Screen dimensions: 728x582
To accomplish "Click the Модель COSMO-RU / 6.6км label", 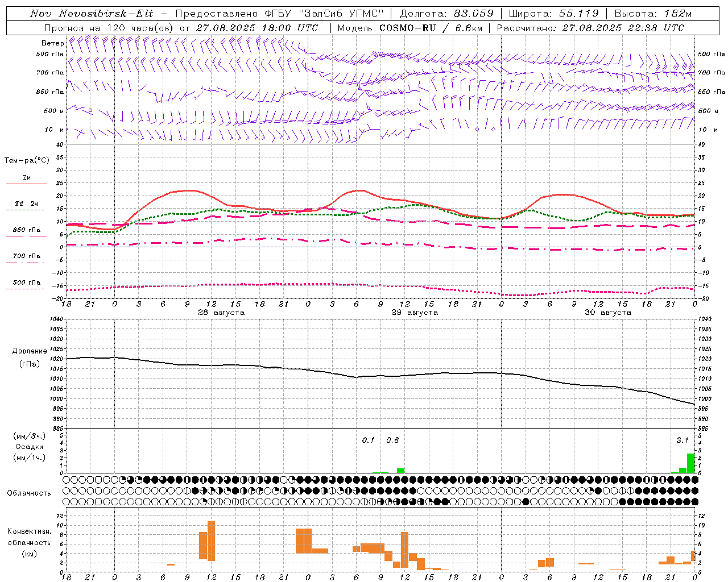I will [409, 27].
